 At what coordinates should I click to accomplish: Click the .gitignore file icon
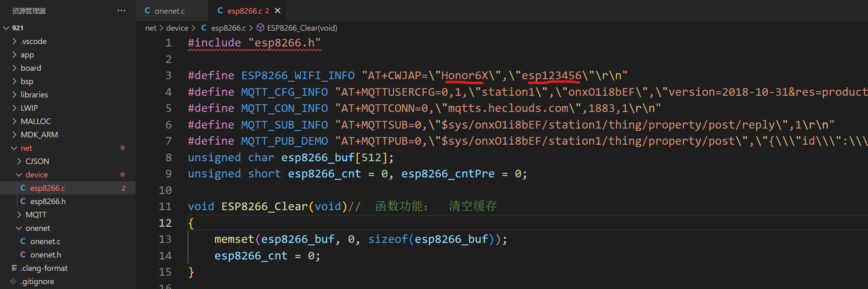[13, 281]
